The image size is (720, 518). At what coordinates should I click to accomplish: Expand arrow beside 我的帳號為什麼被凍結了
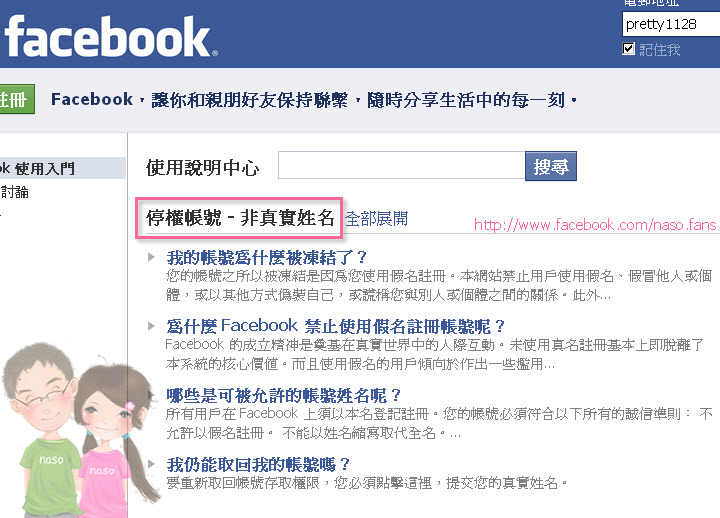[151, 257]
